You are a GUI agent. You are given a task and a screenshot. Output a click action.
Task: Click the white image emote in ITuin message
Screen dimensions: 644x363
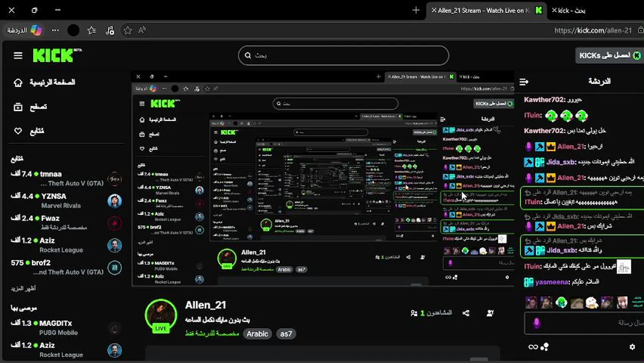624,266
